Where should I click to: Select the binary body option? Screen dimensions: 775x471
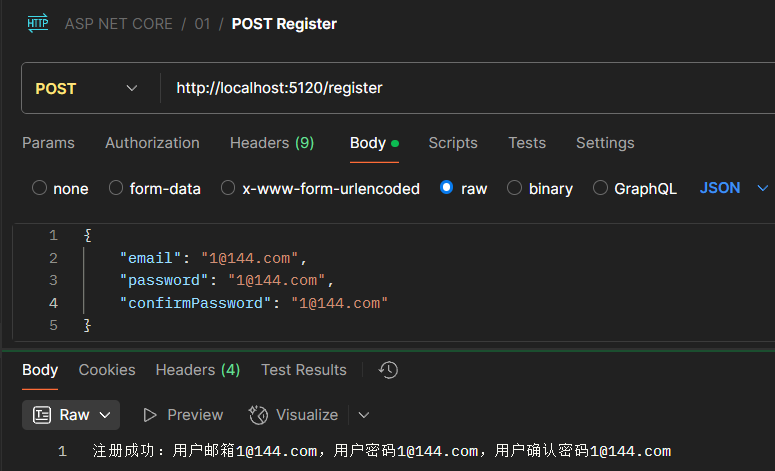pyautogui.click(x=515, y=188)
